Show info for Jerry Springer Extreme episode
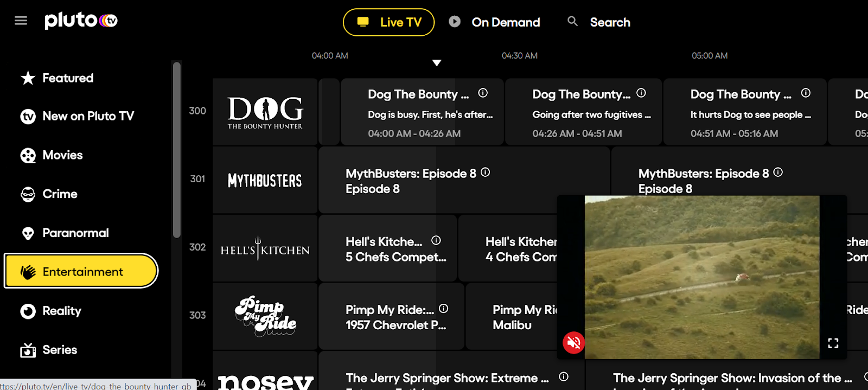Screen dimensions: 868x390 [x=564, y=376]
